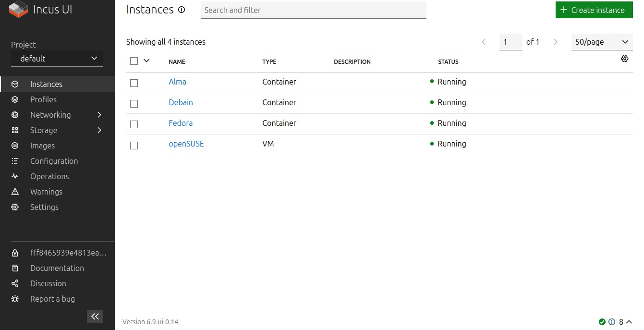Select the openSUSE row checkbox
644x330 pixels.
pyautogui.click(x=134, y=145)
